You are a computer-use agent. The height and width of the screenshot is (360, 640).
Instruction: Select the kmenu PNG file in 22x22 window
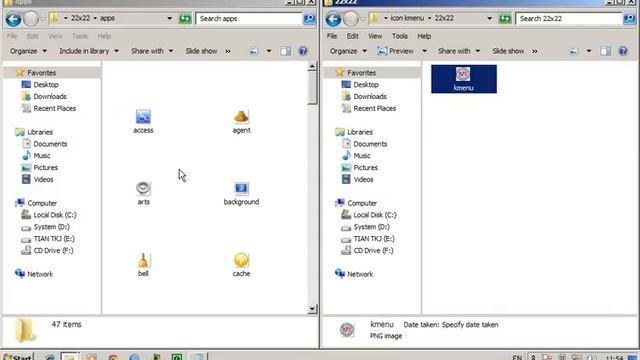(464, 79)
